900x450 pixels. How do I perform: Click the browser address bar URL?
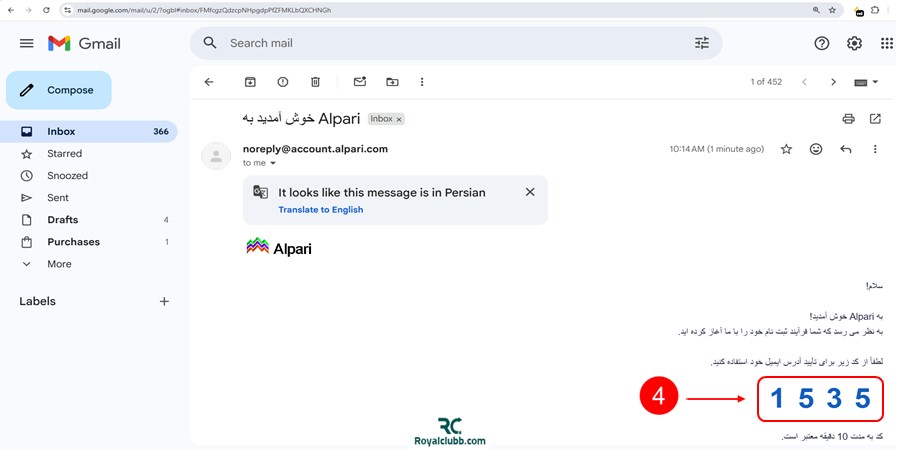tap(204, 10)
